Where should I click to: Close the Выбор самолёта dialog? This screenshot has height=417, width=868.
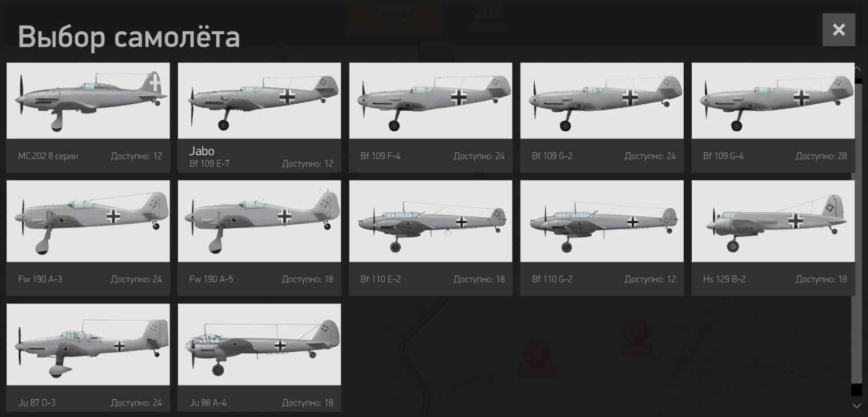(x=839, y=30)
